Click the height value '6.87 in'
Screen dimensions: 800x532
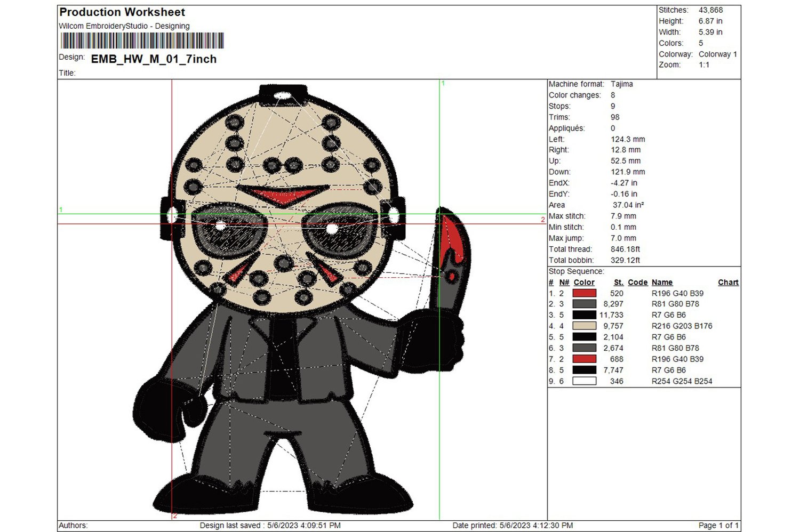click(x=710, y=21)
